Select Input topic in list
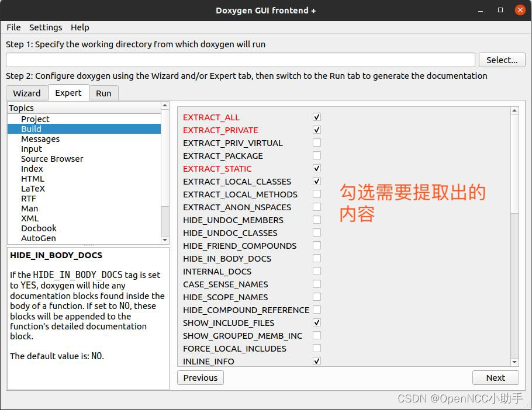Image resolution: width=532 pixels, height=410 pixels. 84,149
